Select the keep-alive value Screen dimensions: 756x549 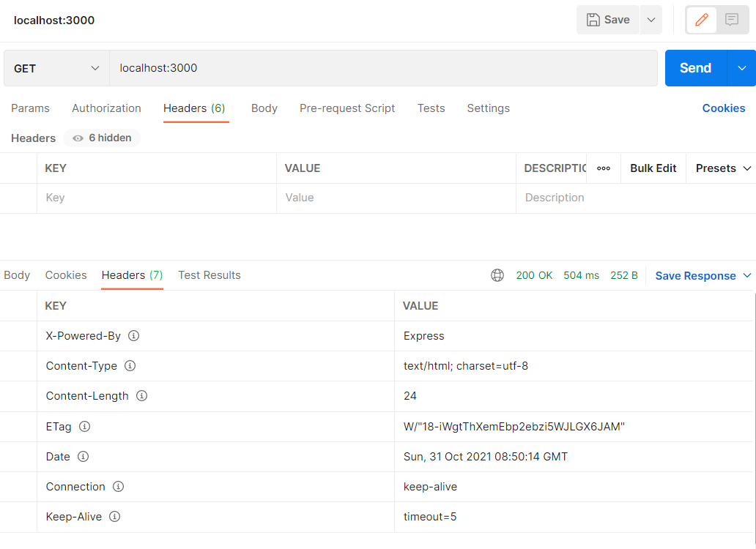point(430,486)
